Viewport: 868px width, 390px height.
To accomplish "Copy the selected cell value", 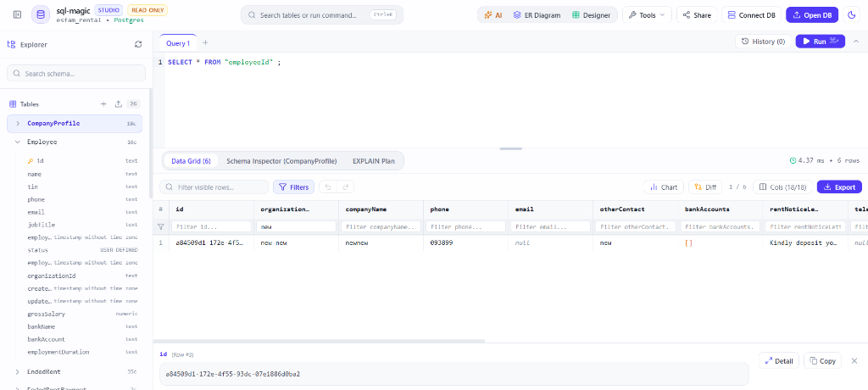I will tap(822, 360).
